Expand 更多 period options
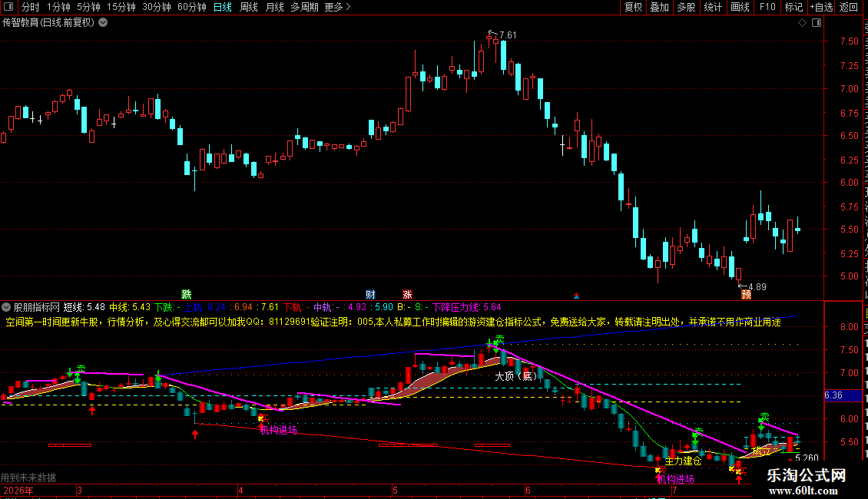Screen dimensions: 868x499 click(337, 7)
